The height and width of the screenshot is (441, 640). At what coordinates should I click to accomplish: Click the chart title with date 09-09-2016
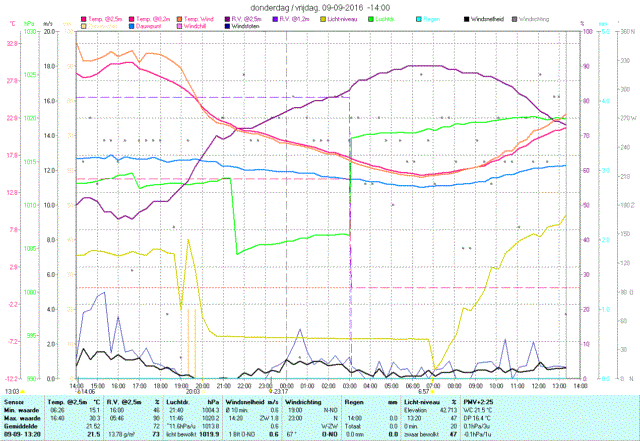coord(319,6)
